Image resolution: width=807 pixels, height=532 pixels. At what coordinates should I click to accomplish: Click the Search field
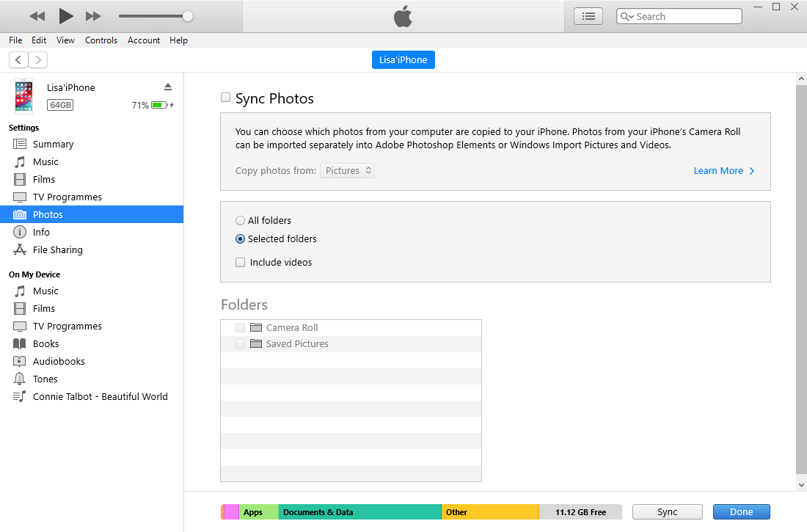(679, 16)
